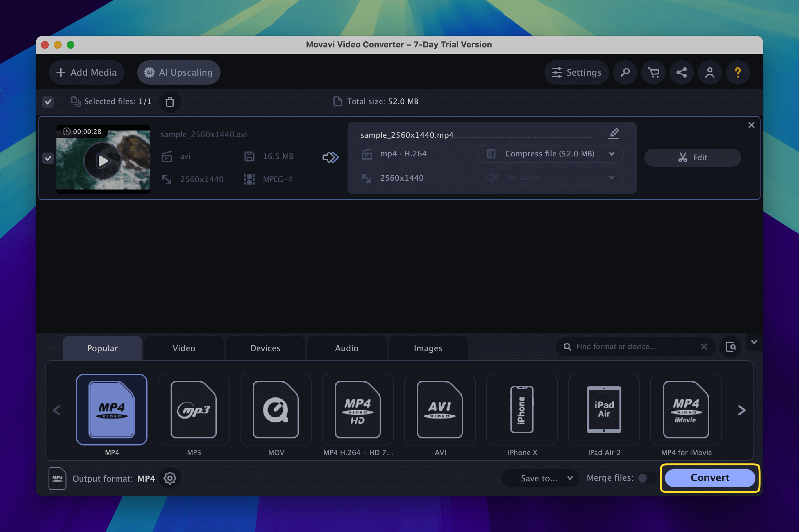Select AI Upscaling feature
The image size is (799, 532).
click(x=178, y=72)
